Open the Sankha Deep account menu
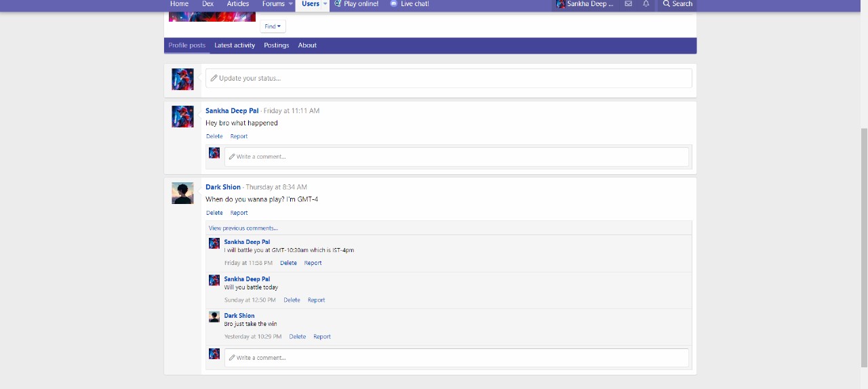Viewport: 868px width, 389px height. pos(585,4)
